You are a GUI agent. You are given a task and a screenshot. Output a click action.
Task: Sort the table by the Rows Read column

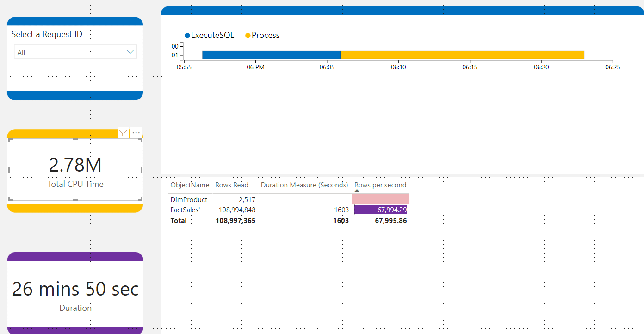pos(231,185)
